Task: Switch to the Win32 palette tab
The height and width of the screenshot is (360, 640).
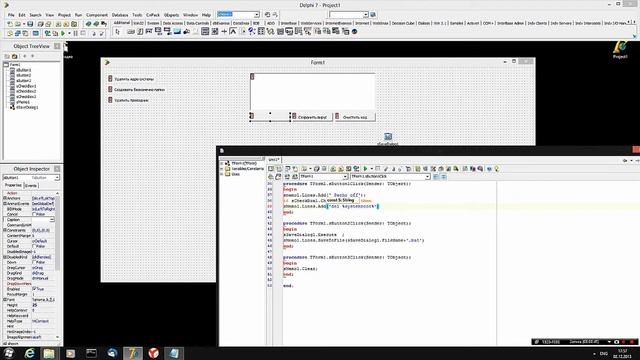Action: [x=138, y=23]
